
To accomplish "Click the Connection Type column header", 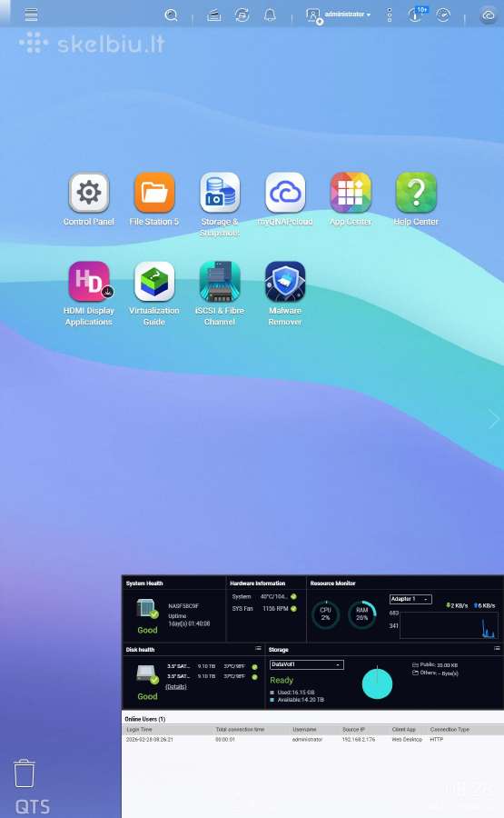I will [x=450, y=729].
